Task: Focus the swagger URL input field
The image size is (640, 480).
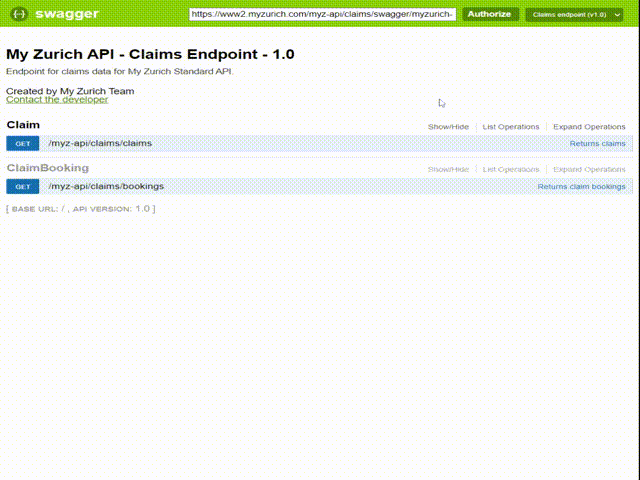Action: coord(322,14)
